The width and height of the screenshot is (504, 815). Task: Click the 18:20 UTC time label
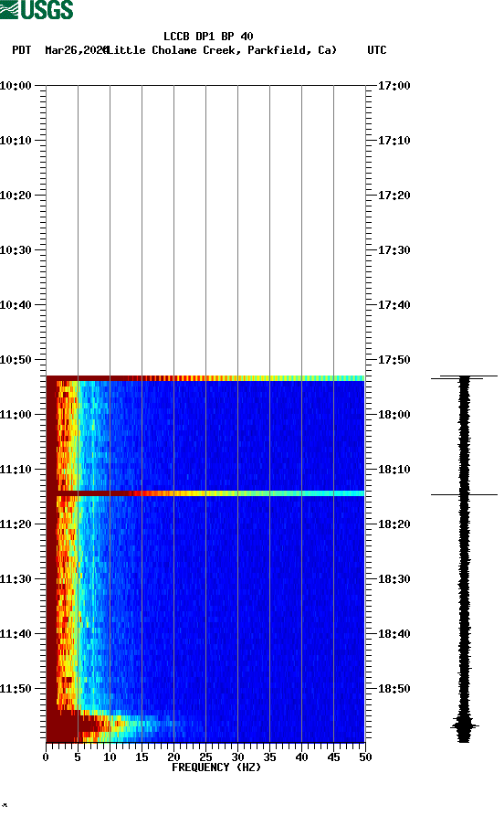coord(394,524)
